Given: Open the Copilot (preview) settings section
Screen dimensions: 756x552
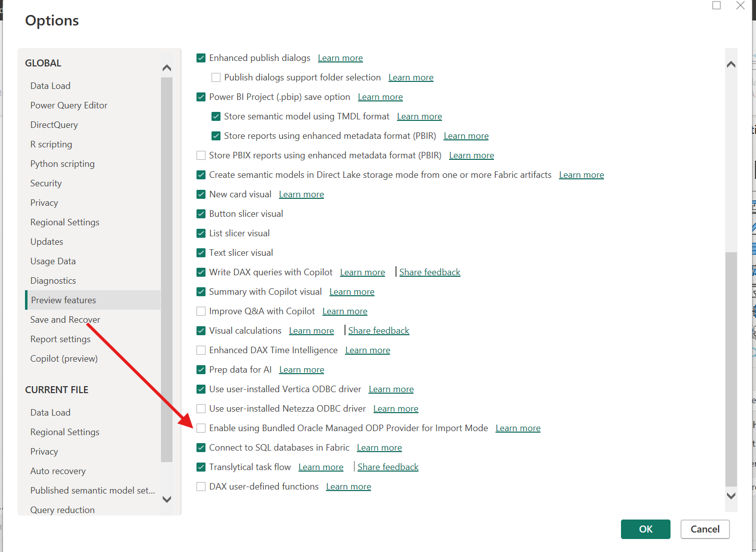Looking at the screenshot, I should [63, 358].
